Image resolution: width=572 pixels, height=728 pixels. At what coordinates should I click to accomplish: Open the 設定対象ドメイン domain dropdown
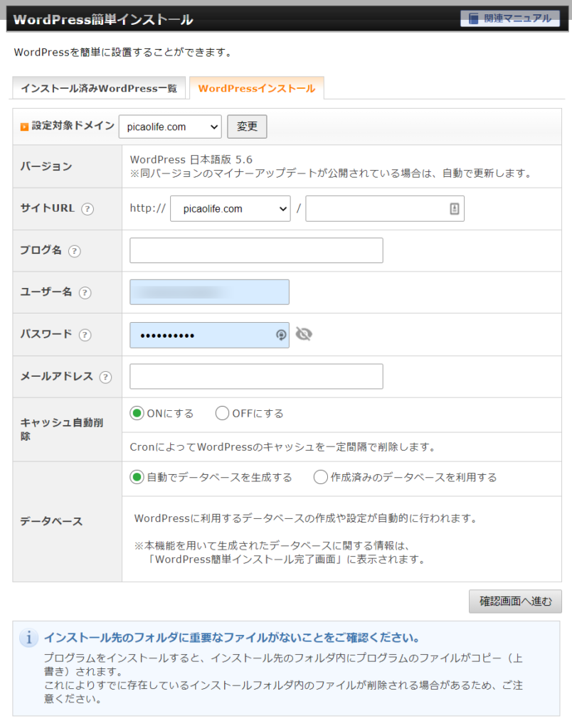[170, 127]
